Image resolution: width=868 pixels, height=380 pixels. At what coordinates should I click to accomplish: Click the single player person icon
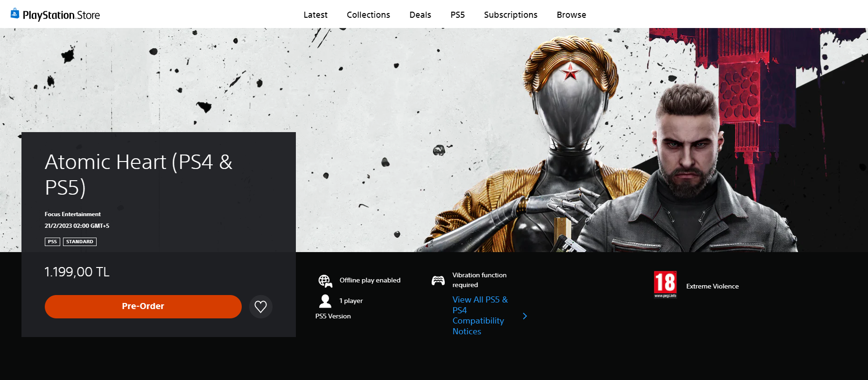pyautogui.click(x=325, y=301)
